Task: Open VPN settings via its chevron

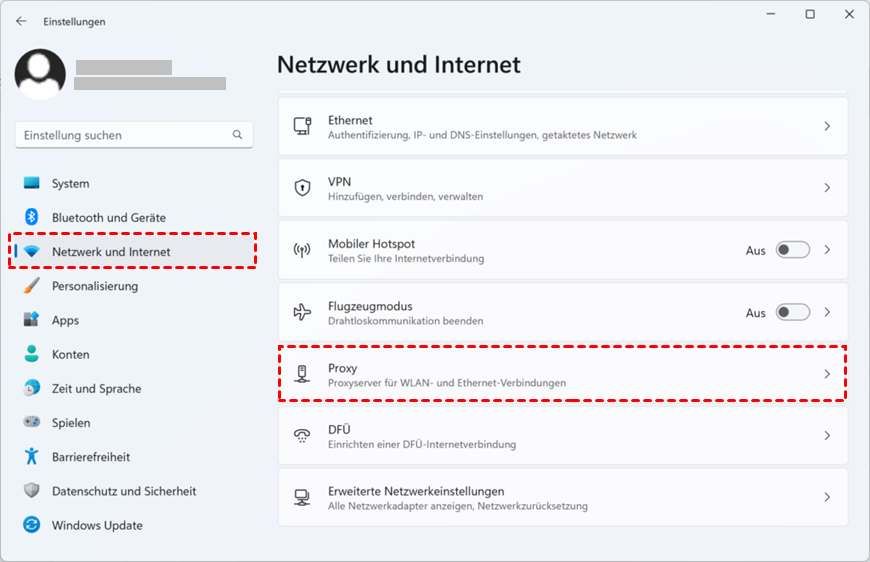Action: pyautogui.click(x=827, y=188)
